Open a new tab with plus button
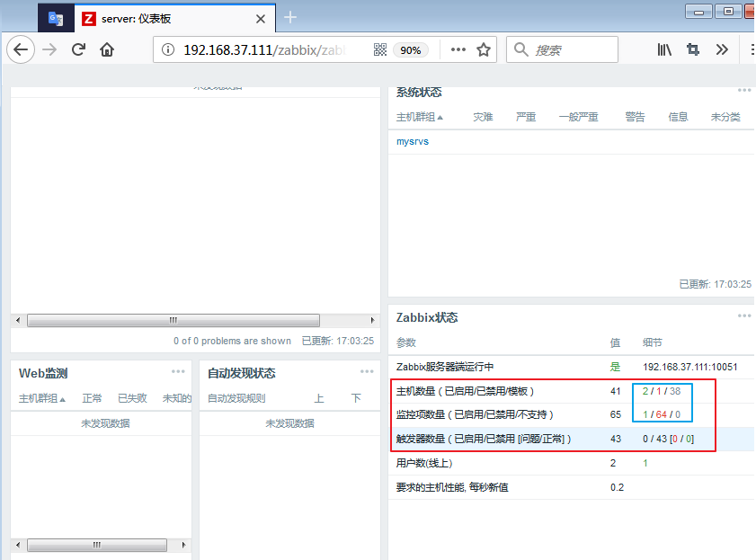 [290, 17]
